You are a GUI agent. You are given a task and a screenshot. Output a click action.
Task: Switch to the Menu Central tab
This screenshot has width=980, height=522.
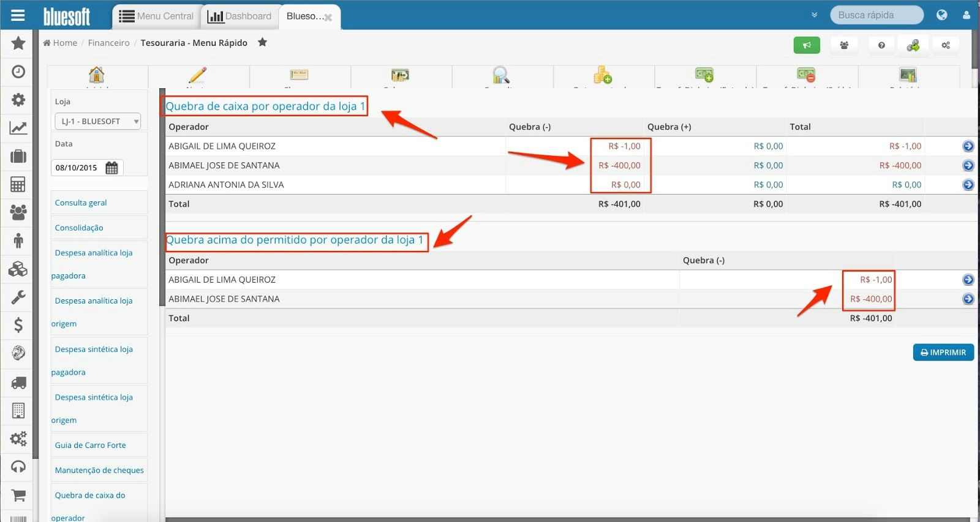click(x=156, y=16)
